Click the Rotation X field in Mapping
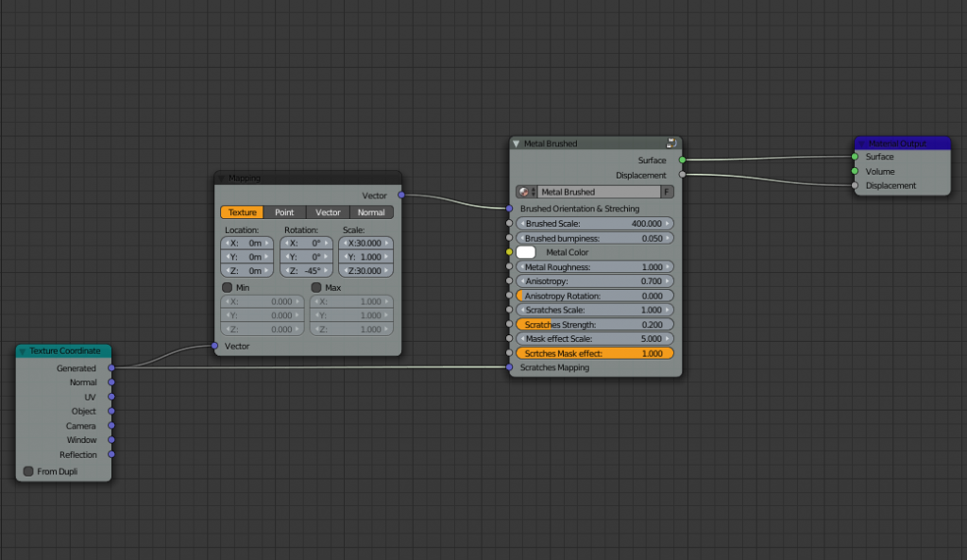Viewport: 967px width, 560px height. (x=306, y=243)
